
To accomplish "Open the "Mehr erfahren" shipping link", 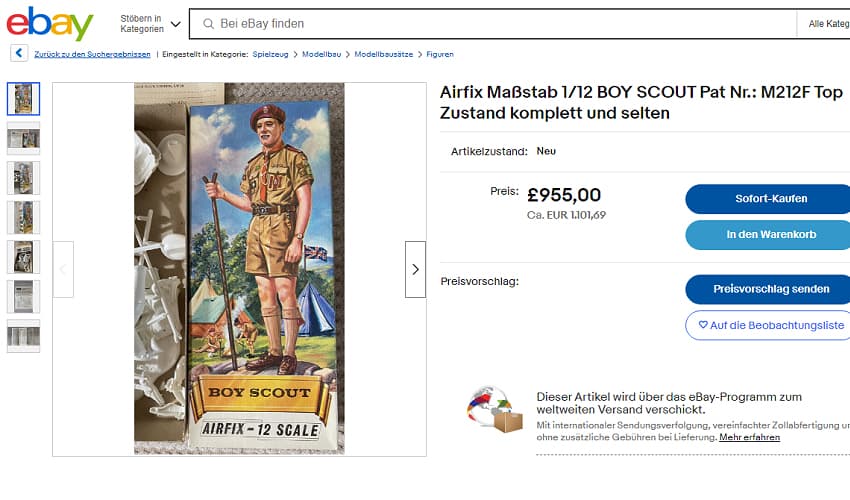I will 749,437.
